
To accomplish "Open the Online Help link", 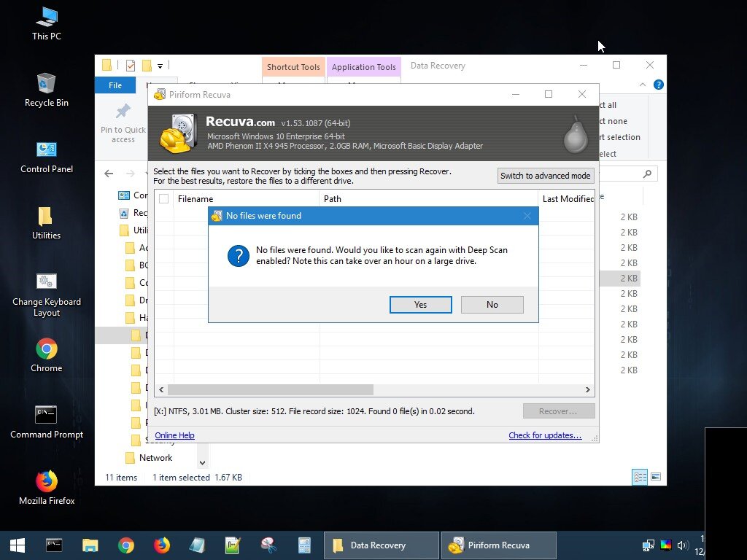I will coord(174,435).
